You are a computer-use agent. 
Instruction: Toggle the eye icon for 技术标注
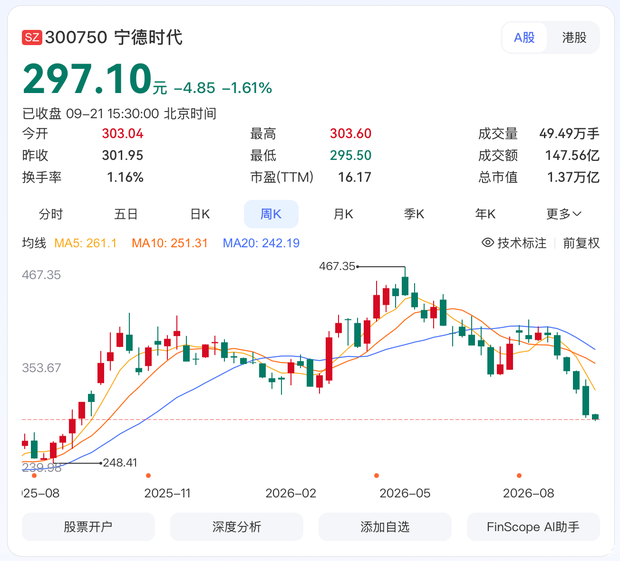click(488, 243)
